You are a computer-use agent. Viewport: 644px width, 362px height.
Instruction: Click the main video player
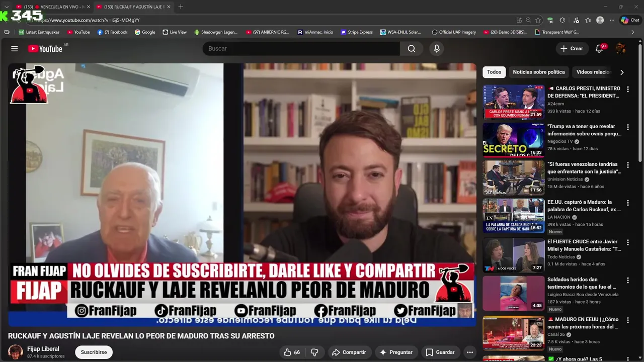(x=242, y=195)
